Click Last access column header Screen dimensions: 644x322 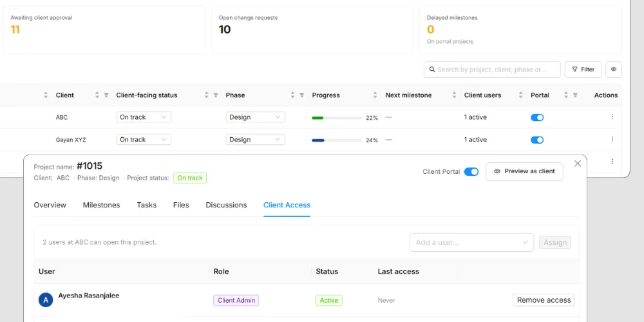(x=399, y=272)
